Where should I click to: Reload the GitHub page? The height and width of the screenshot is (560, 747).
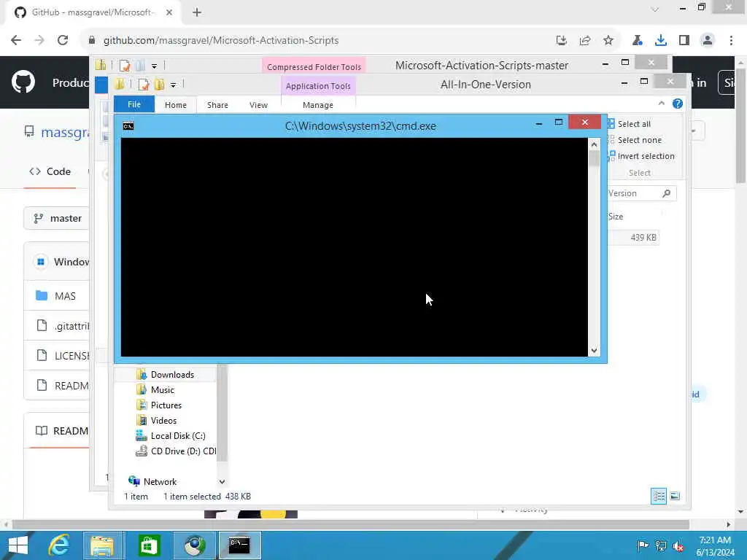click(x=63, y=41)
